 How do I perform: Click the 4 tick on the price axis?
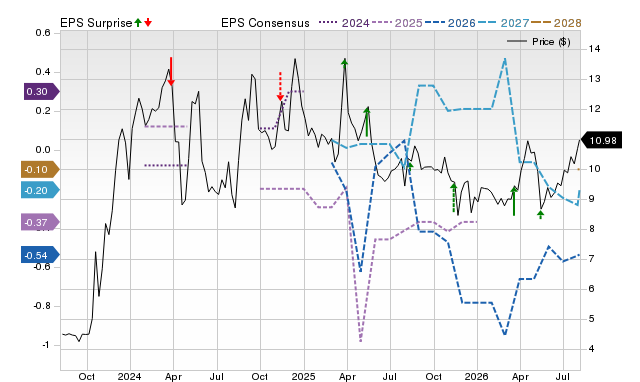point(591,349)
